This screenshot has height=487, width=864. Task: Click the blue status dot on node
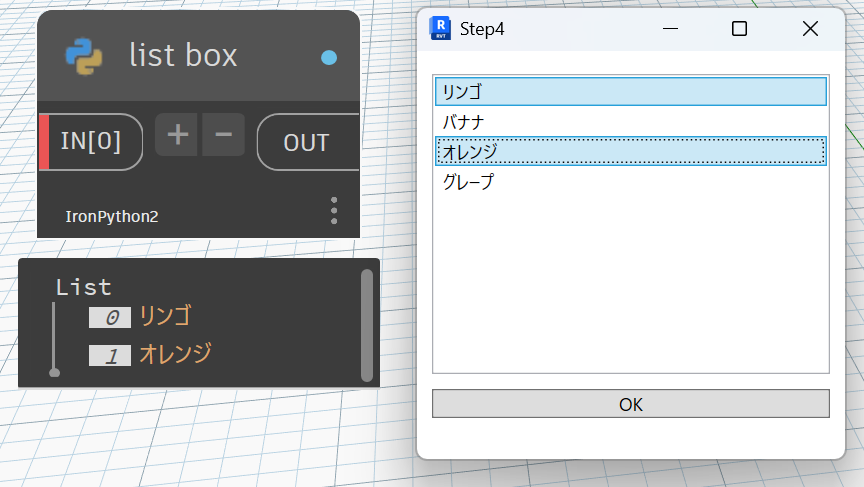(329, 58)
